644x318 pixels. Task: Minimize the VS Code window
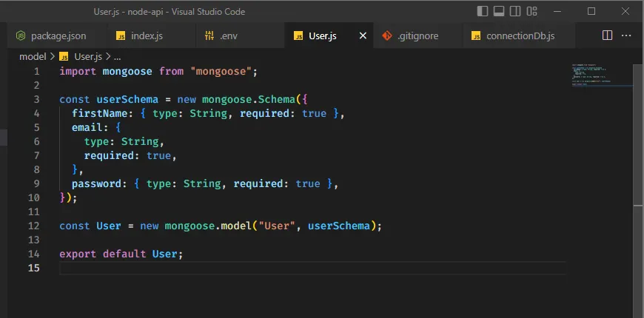pyautogui.click(x=557, y=11)
